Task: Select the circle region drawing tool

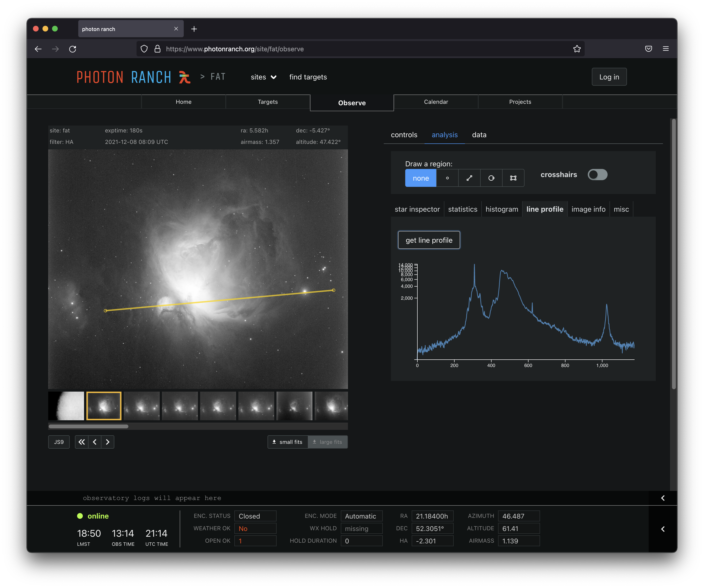Action: click(x=491, y=178)
